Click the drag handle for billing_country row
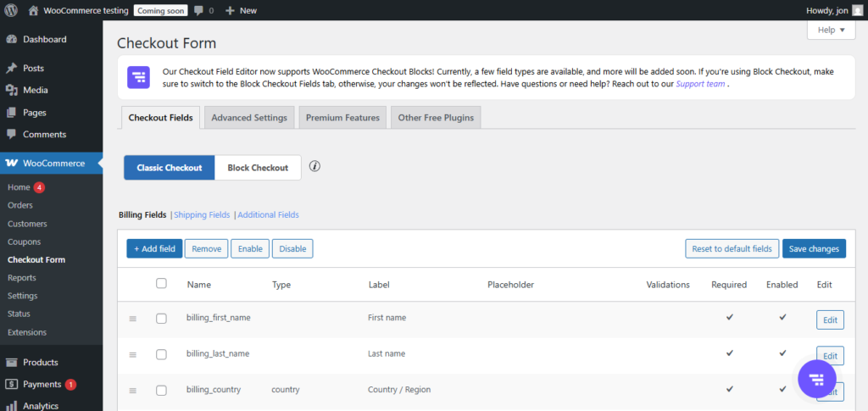 tap(132, 391)
